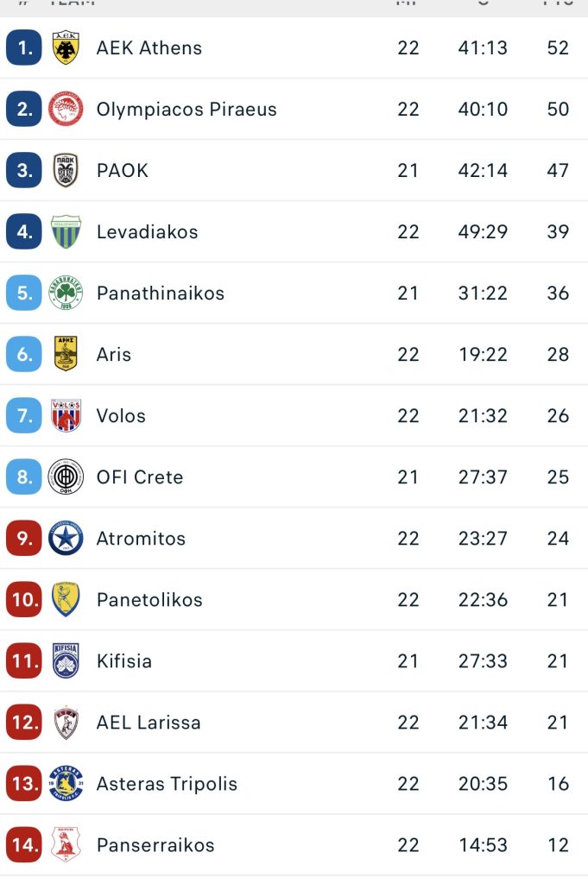Click the position 14 red rank badge
This screenshot has height=884, width=588.
click(x=24, y=845)
